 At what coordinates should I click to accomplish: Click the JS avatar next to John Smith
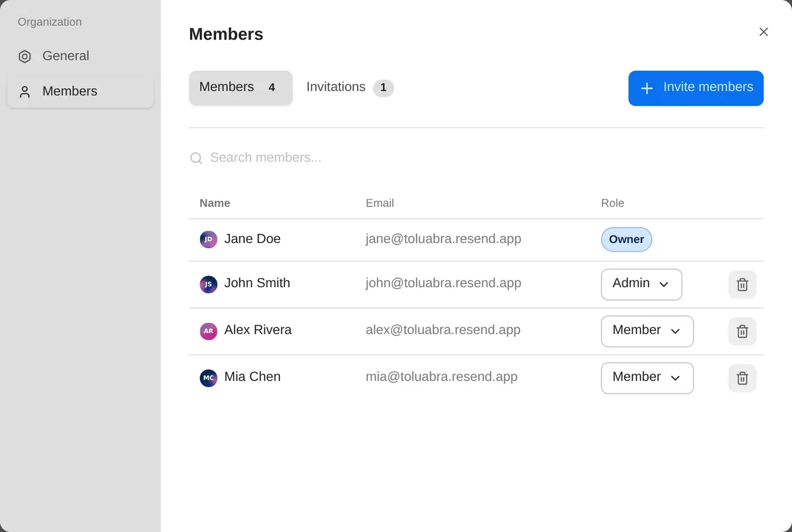tap(208, 284)
